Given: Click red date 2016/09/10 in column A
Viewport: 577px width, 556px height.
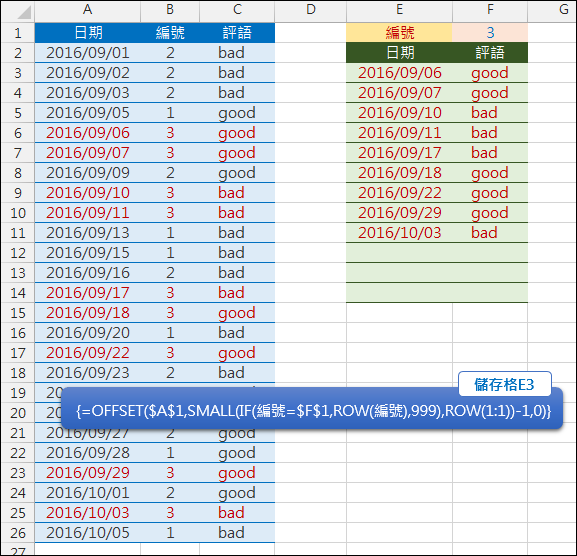Looking at the screenshot, I should click(x=88, y=193).
